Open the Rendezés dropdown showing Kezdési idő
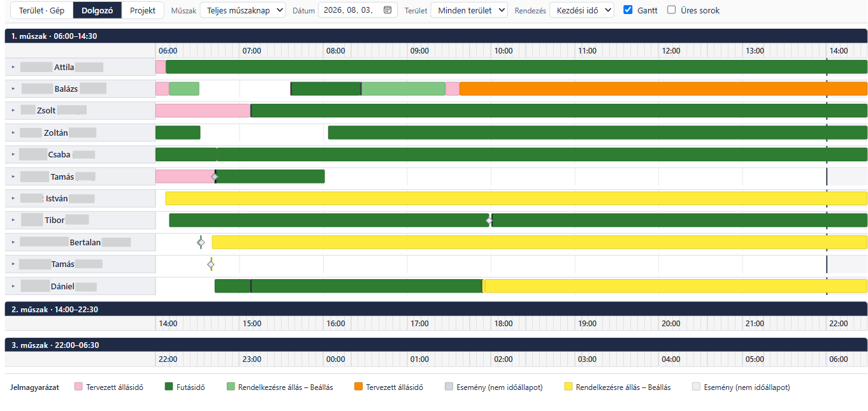 581,10
